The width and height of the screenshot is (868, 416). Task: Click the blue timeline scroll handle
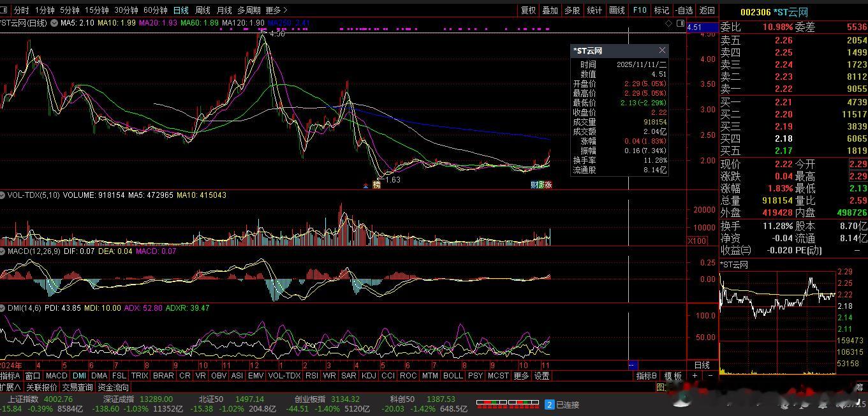coord(633,365)
